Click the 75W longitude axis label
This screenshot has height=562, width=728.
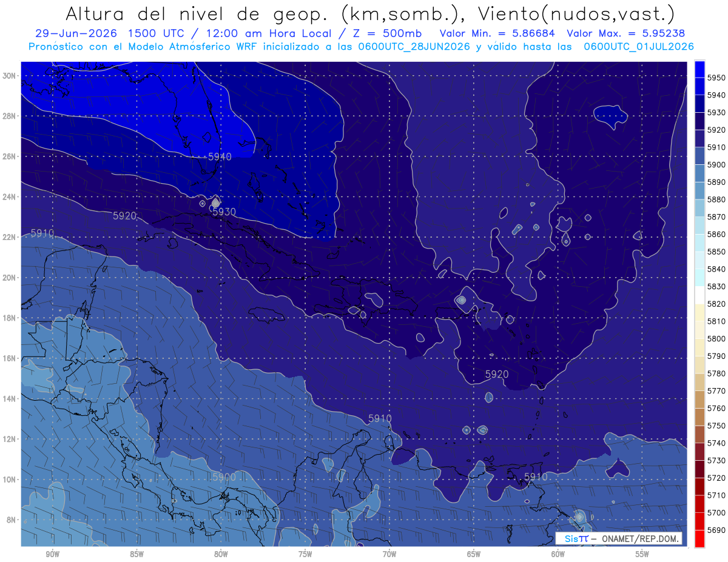point(305,554)
